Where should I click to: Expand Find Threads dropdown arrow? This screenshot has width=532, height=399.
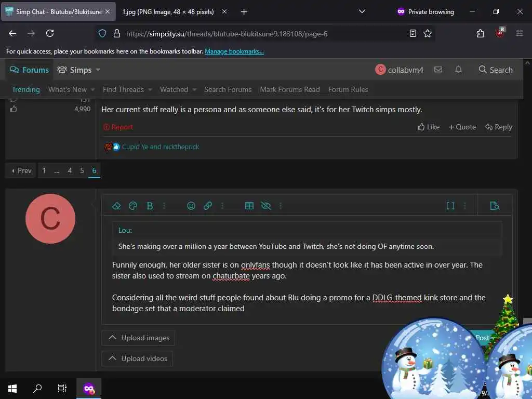click(x=150, y=89)
